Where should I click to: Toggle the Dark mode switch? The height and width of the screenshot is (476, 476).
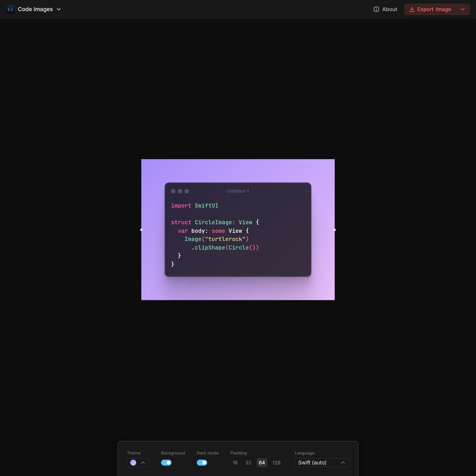202,462
